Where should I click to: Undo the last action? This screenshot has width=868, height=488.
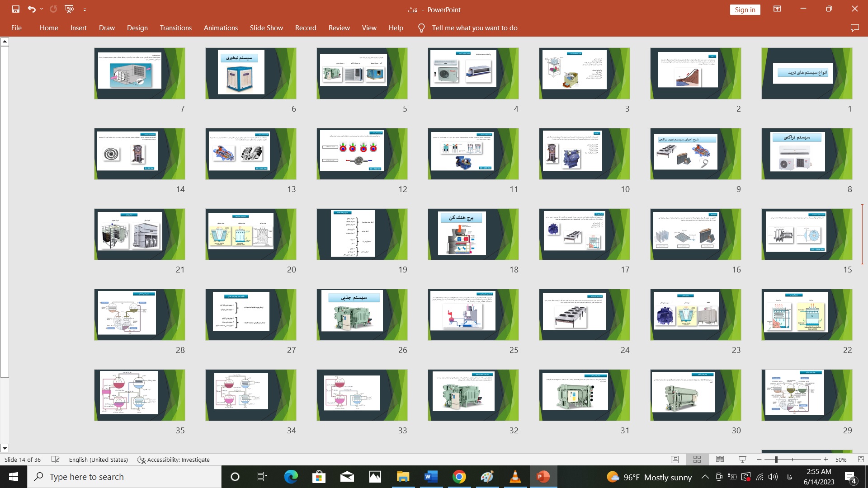pyautogui.click(x=31, y=9)
